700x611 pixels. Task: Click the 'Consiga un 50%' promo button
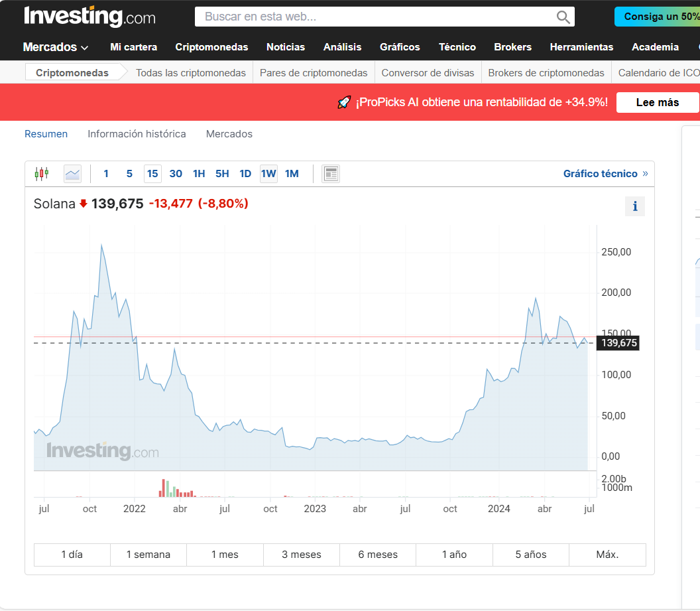(657, 17)
